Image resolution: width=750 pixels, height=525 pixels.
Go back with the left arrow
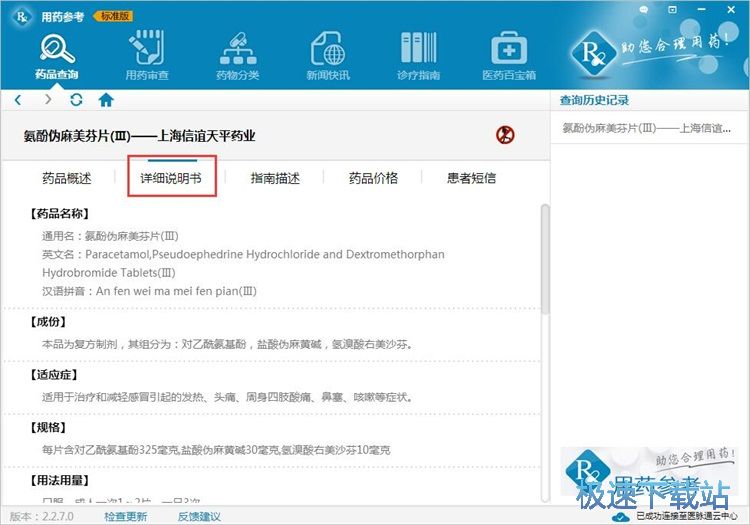18,100
